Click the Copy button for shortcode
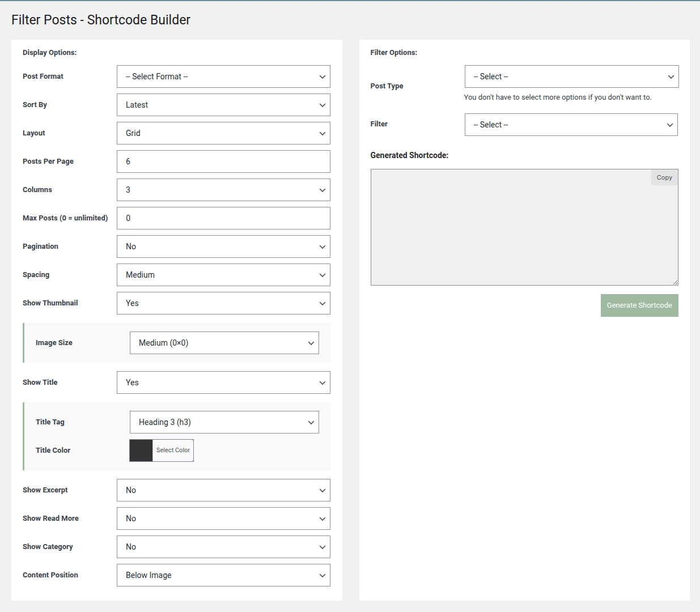This screenshot has height=612, width=700. [x=664, y=177]
